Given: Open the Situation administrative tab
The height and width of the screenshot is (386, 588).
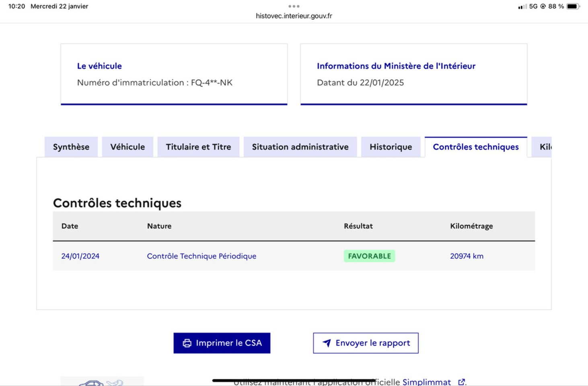Looking at the screenshot, I should (300, 147).
